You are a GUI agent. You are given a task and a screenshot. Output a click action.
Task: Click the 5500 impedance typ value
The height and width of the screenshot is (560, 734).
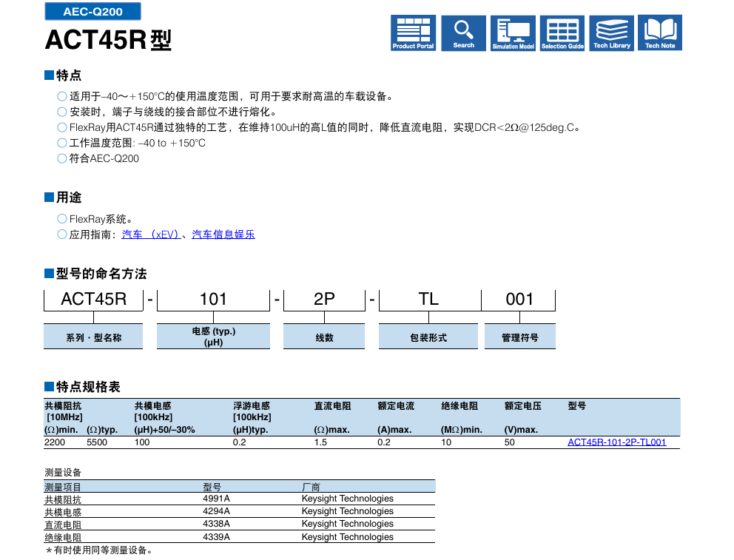click(97, 442)
